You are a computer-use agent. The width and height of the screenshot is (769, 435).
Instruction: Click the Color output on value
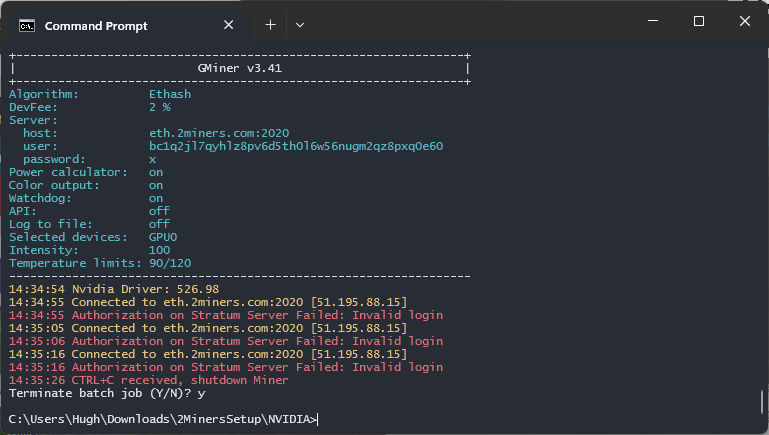click(156, 185)
